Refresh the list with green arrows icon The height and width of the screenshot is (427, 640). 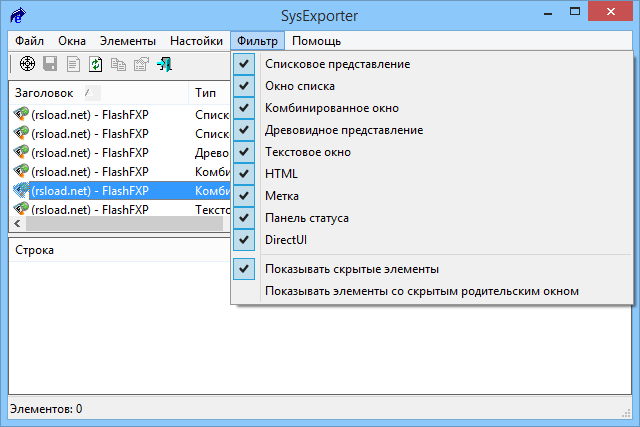(x=96, y=65)
